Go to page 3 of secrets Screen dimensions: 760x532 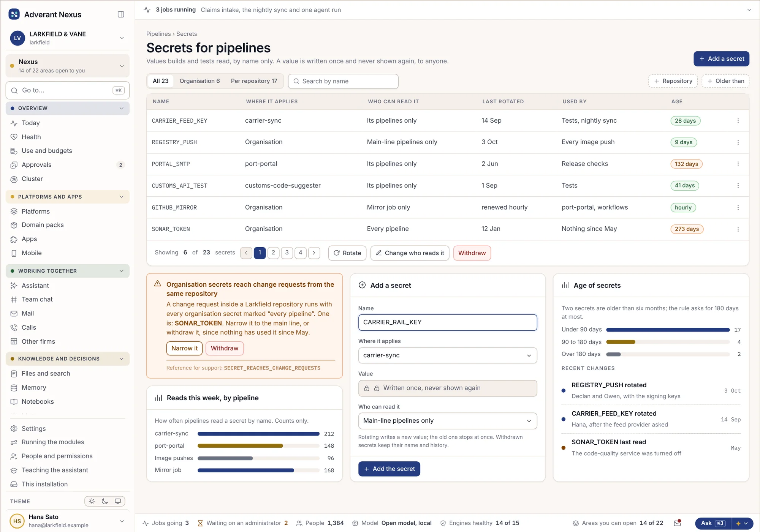click(x=287, y=253)
